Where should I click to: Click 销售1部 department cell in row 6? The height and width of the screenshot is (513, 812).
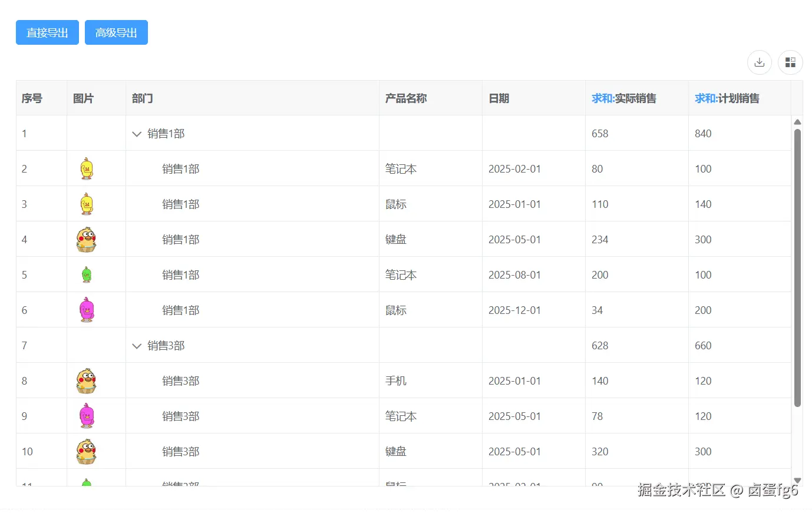tap(252, 310)
